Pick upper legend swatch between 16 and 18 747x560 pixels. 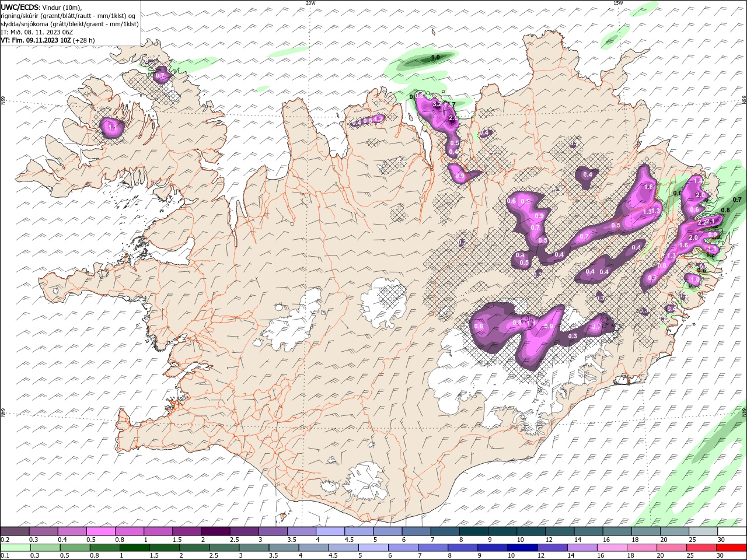point(617,531)
